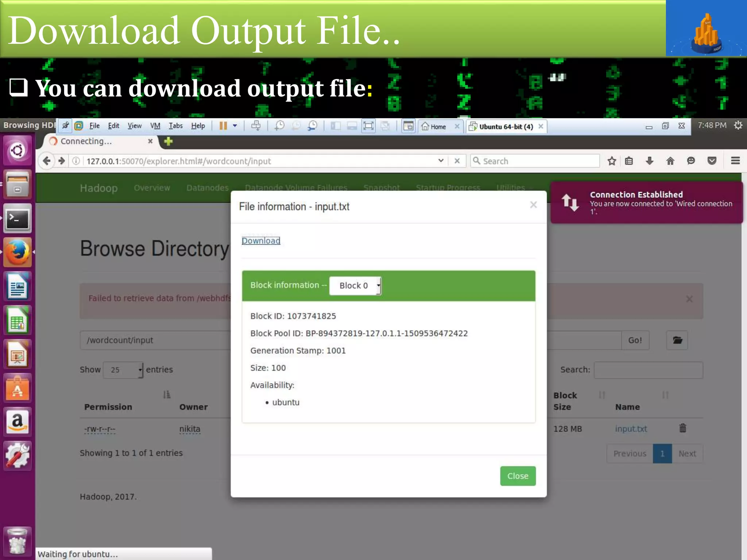Screen dimensions: 747x560
Task: Open the Files manager in launcher
Action: 17,184
